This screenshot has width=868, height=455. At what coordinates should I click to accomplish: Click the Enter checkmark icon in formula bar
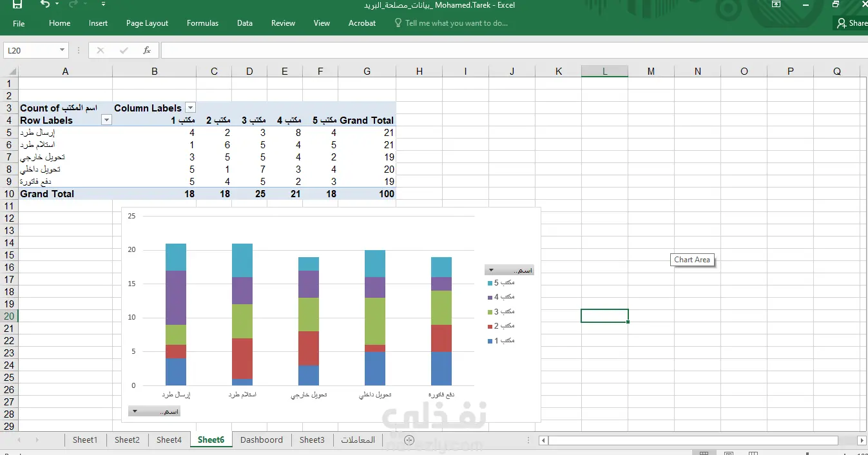[x=124, y=50]
